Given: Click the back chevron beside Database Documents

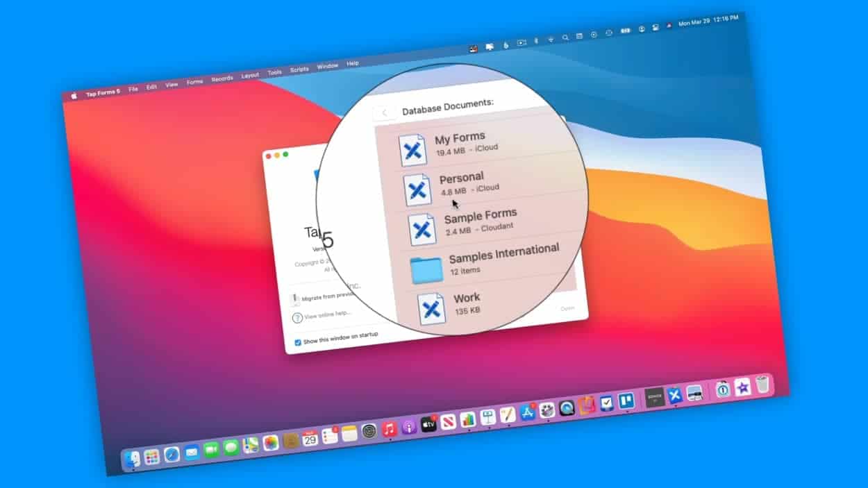Looking at the screenshot, I should 384,112.
